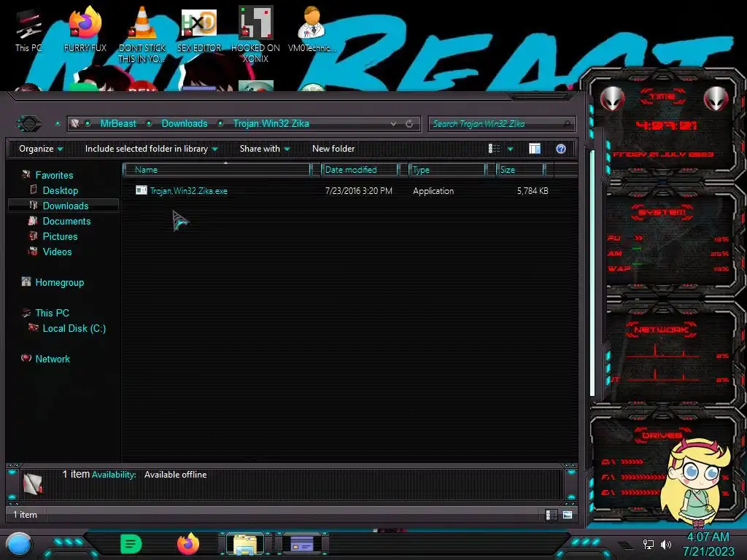This screenshot has height=560, width=747.
Task: Click the volume speaker tray icon
Action: click(666, 544)
